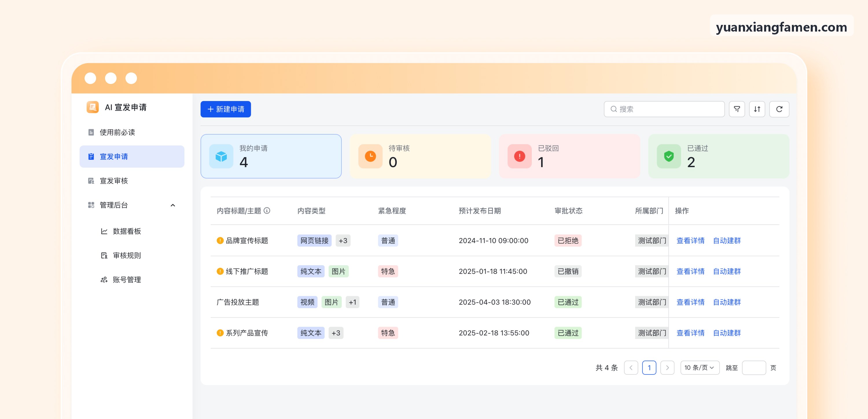
Task: Click the blue cube 我的申请 icon
Action: (221, 156)
